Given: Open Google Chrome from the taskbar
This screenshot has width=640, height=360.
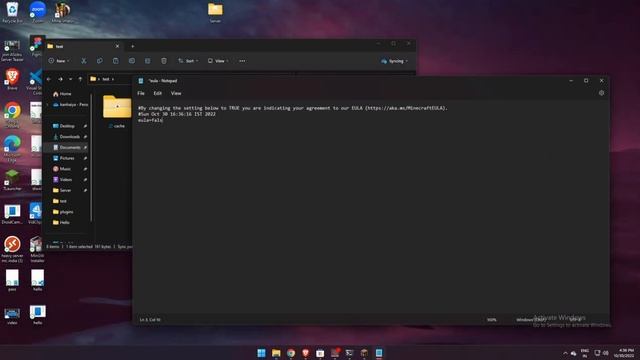Looking at the screenshot, I should coord(291,353).
